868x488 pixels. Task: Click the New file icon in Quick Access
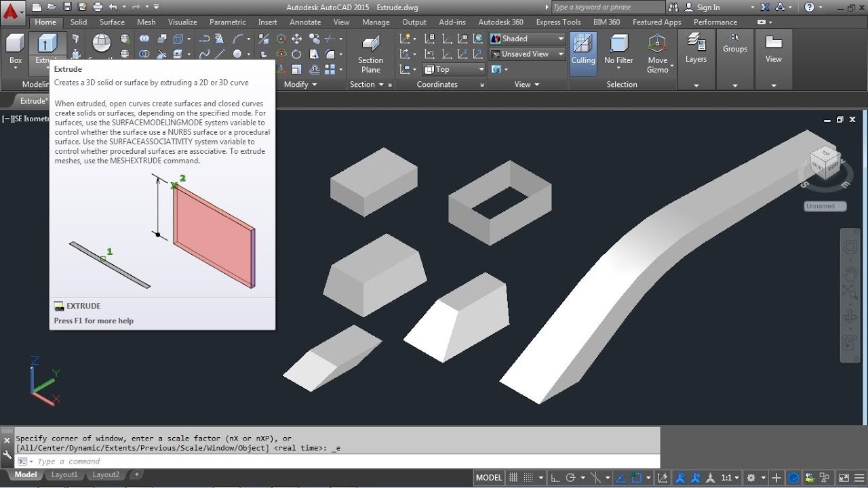click(x=37, y=7)
